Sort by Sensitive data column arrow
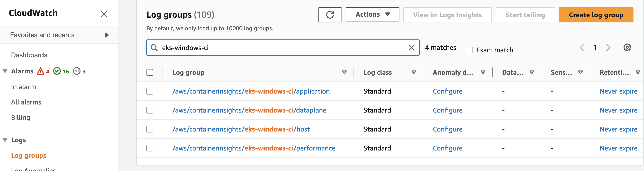The height and width of the screenshot is (171, 644). (x=581, y=72)
